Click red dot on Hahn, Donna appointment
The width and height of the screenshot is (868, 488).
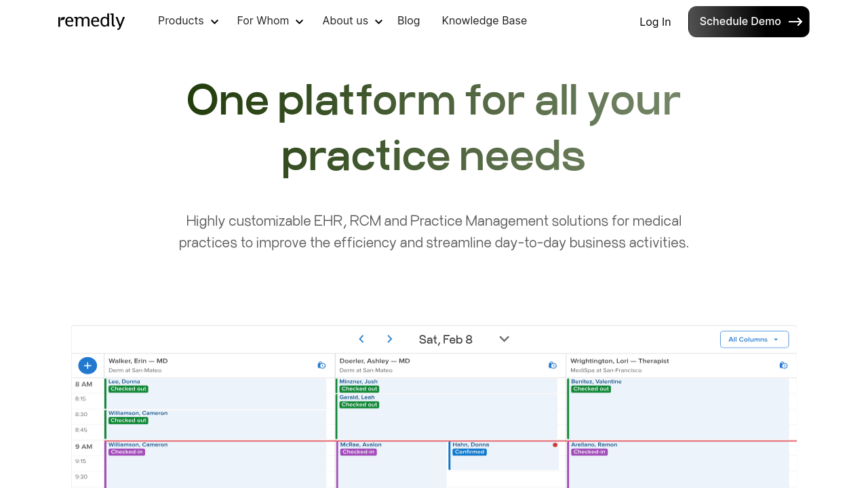(555, 445)
